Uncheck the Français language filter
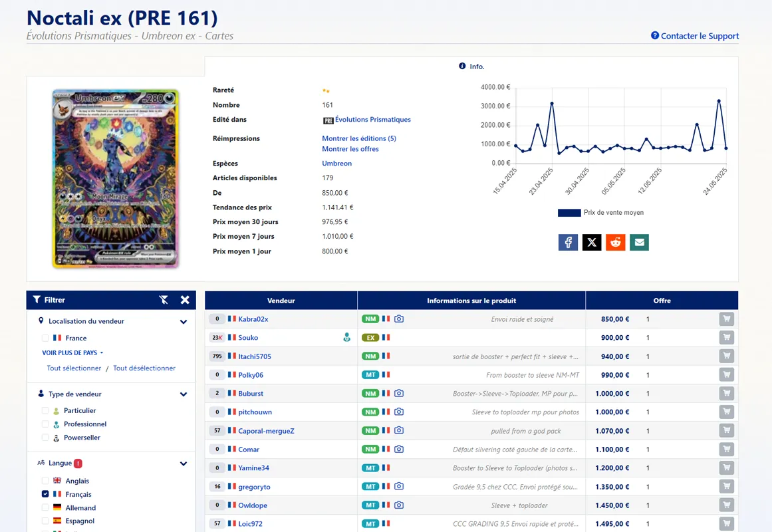772x532 pixels. pos(45,494)
